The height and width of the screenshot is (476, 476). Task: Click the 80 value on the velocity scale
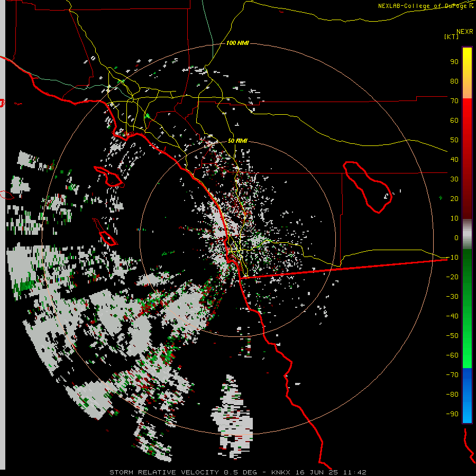[x=454, y=81]
